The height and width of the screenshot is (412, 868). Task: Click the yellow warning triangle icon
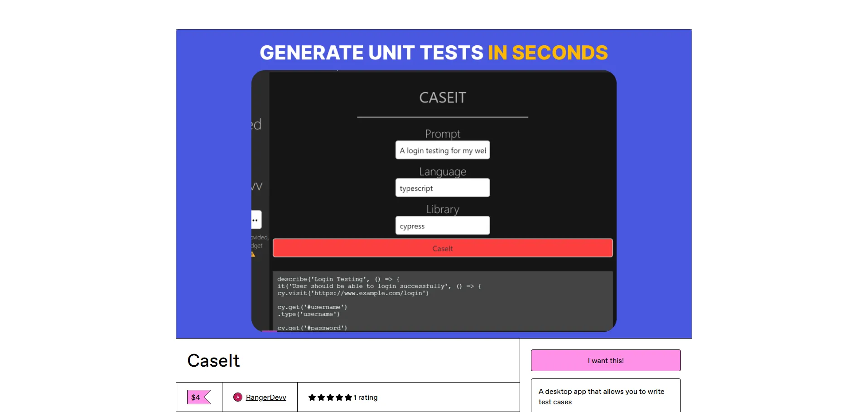[x=253, y=254]
